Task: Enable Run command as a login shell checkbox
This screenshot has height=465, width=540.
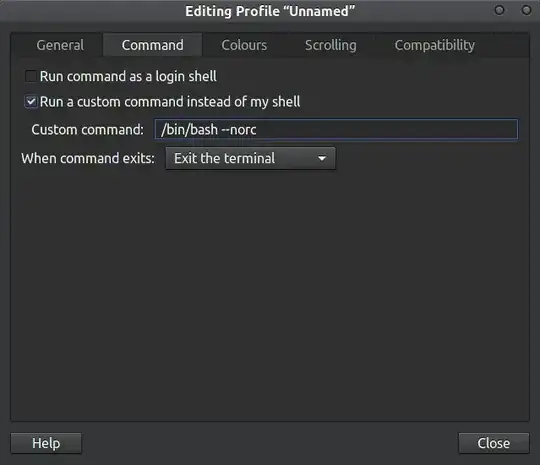Action: pos(31,76)
